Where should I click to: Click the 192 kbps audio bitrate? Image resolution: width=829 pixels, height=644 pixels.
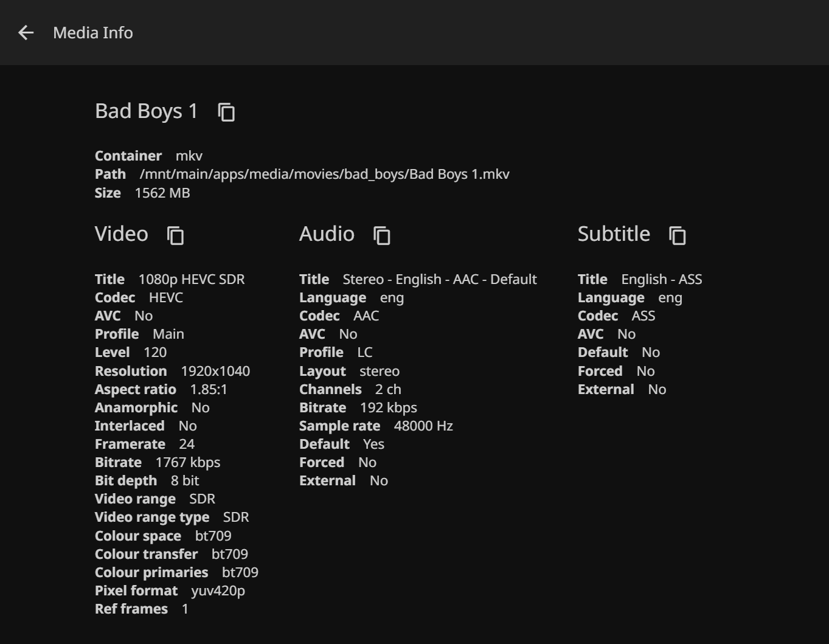389,407
